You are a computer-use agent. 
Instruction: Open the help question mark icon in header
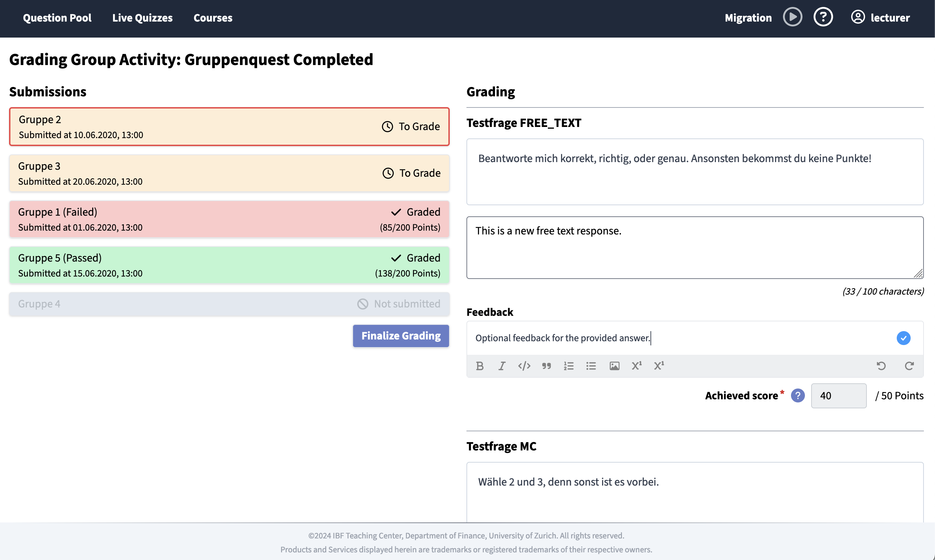[x=823, y=17]
